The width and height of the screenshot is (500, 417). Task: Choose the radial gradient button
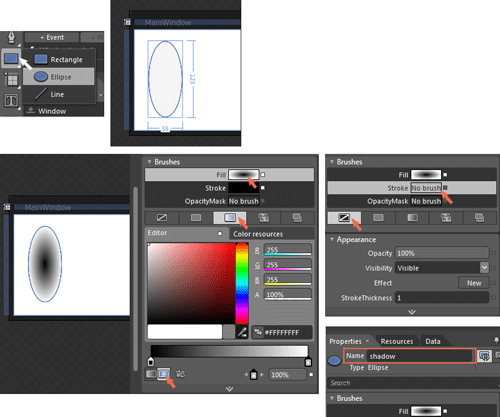[x=164, y=374]
